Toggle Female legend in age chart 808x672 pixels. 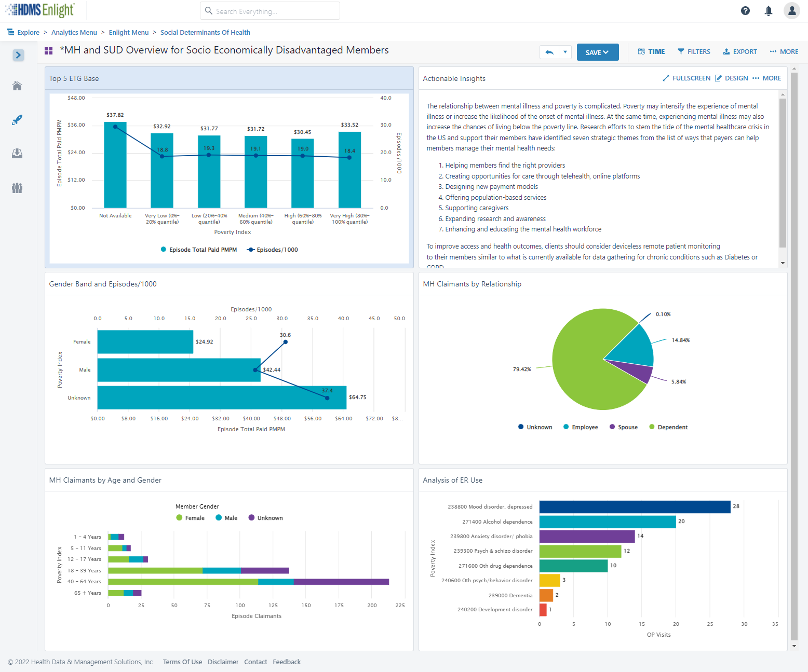coord(191,518)
